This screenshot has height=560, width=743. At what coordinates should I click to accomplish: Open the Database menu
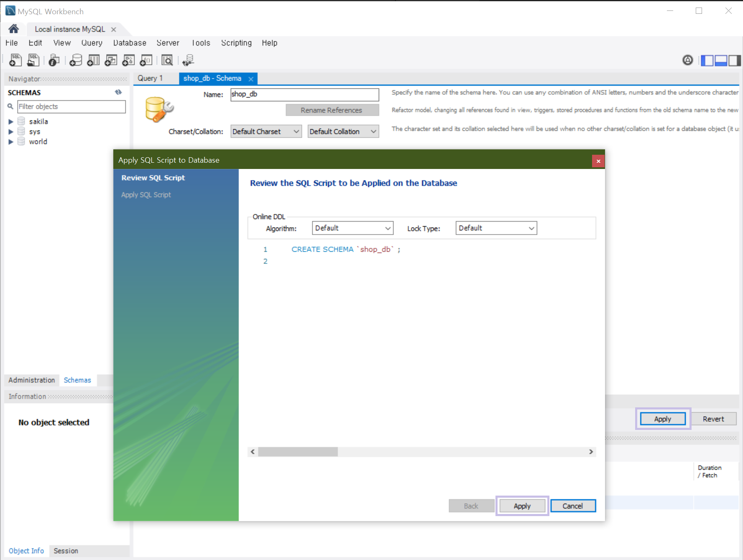coord(130,43)
